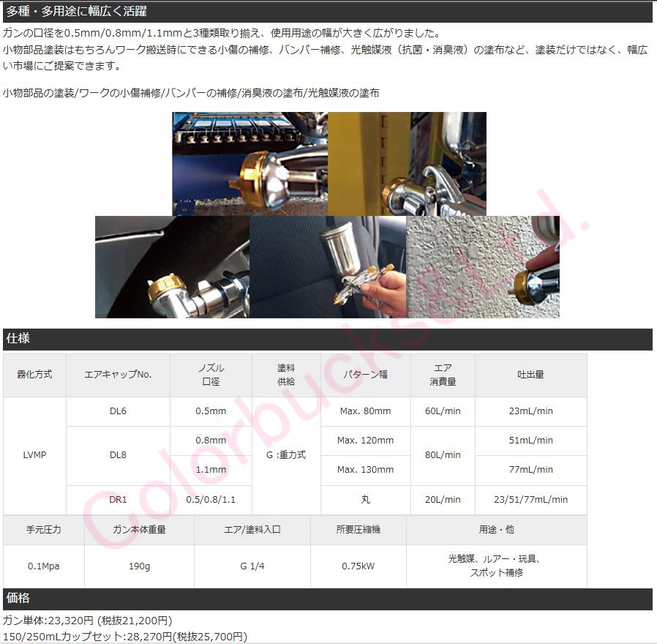This screenshot has height=644, width=657.
Task: Click the エア消費量 column header
Action: tap(443, 375)
